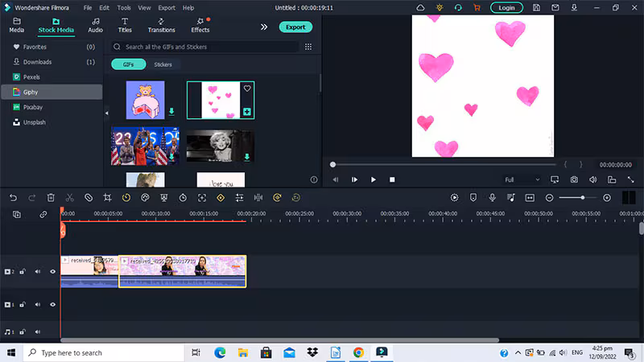644x362 pixels.
Task: Download the Marilyn black-and-white GIF
Action: pyautogui.click(x=247, y=157)
